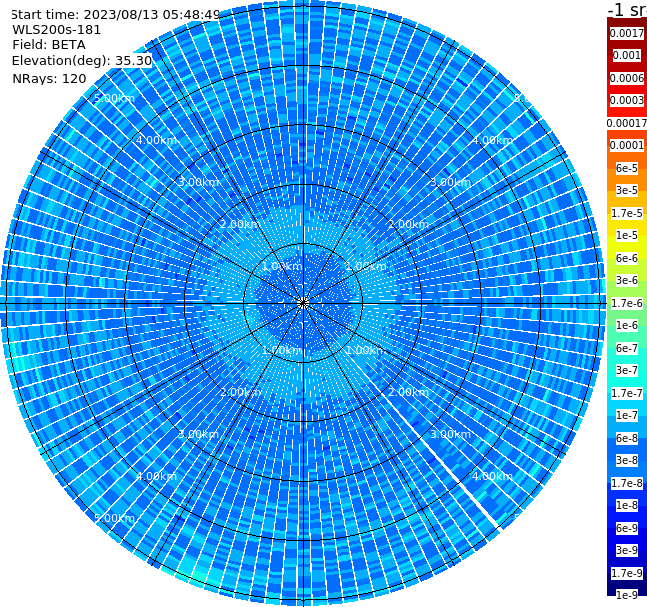
Task: Select the 1e-9 colorbar bottom label
Action: (627, 595)
